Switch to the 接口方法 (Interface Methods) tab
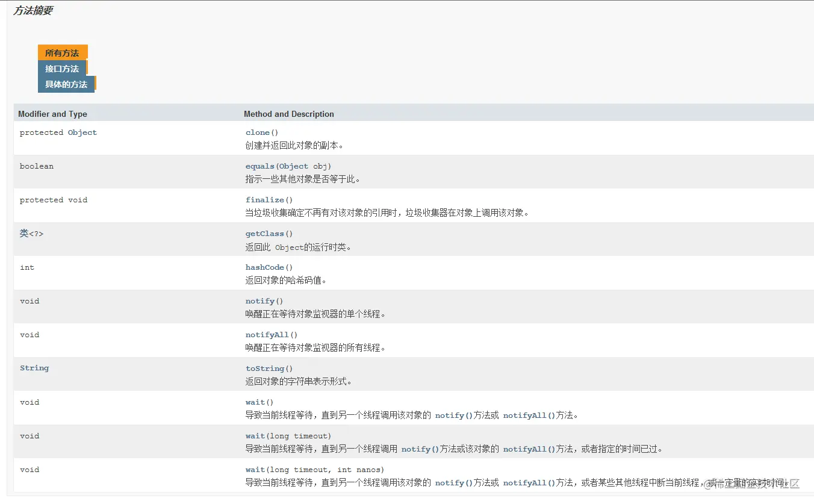This screenshot has width=814, height=504. coord(62,69)
